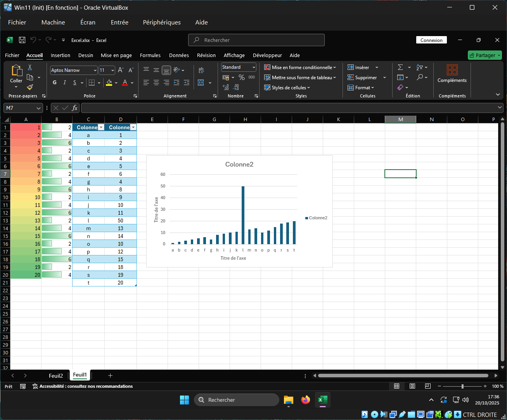Click the Cut scissors icon

(x=30, y=68)
